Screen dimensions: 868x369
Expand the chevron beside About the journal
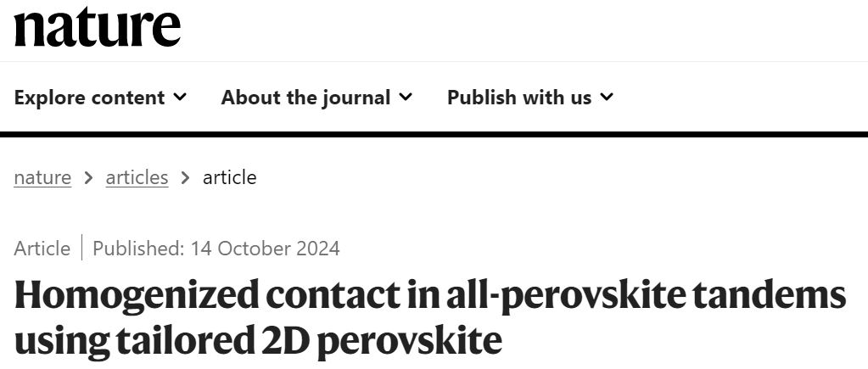point(406,98)
